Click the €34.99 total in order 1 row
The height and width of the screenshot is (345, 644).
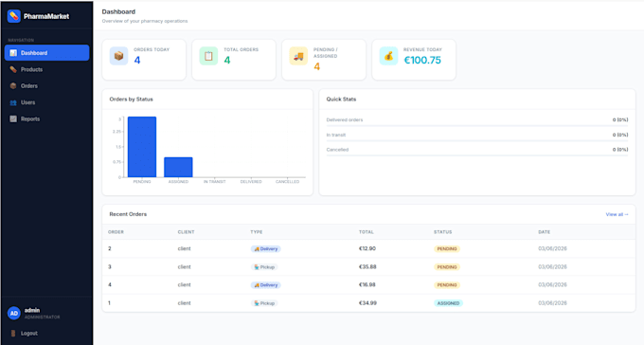(x=367, y=303)
